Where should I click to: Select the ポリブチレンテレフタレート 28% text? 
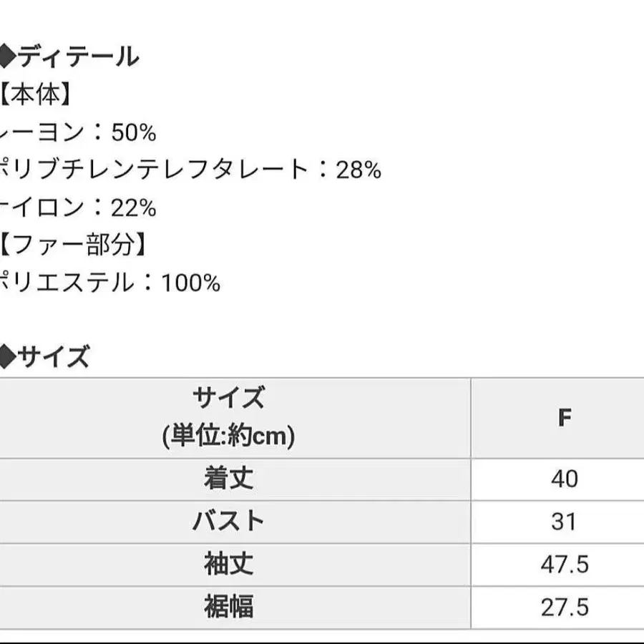[x=190, y=170]
